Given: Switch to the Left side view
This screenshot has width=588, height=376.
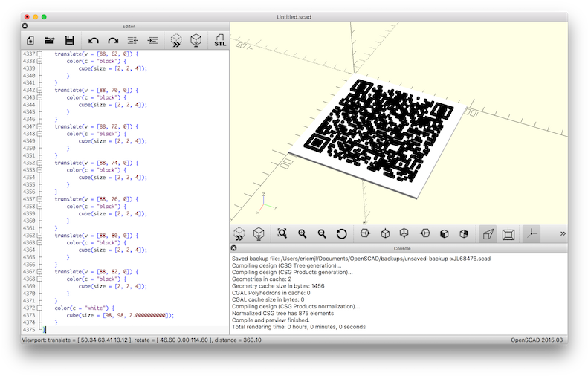Looking at the screenshot, I should [424, 233].
